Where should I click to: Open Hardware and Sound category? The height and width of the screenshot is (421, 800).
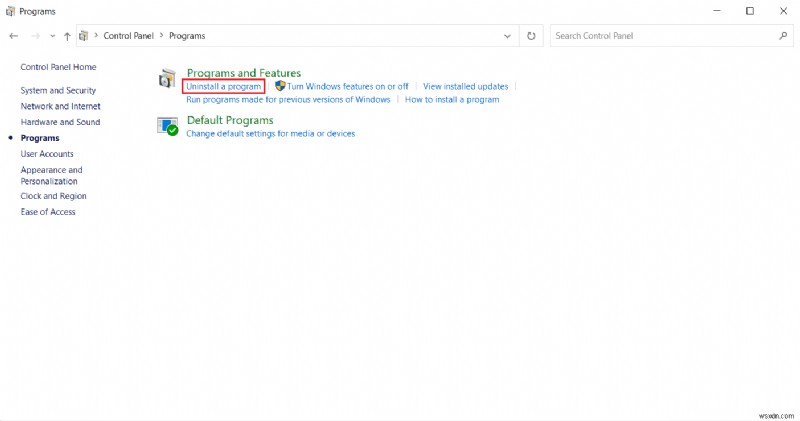(60, 122)
